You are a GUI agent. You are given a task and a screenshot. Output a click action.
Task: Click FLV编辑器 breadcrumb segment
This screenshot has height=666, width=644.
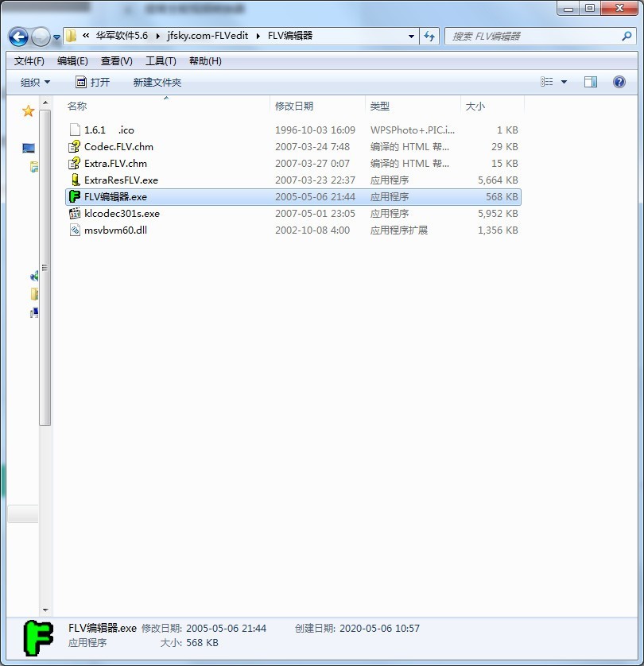point(290,36)
